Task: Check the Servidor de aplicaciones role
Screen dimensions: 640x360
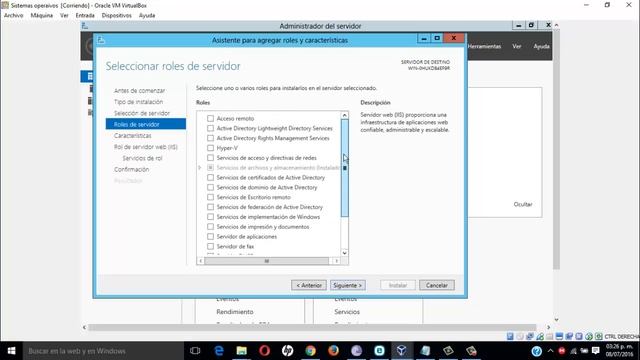Action: point(210,236)
